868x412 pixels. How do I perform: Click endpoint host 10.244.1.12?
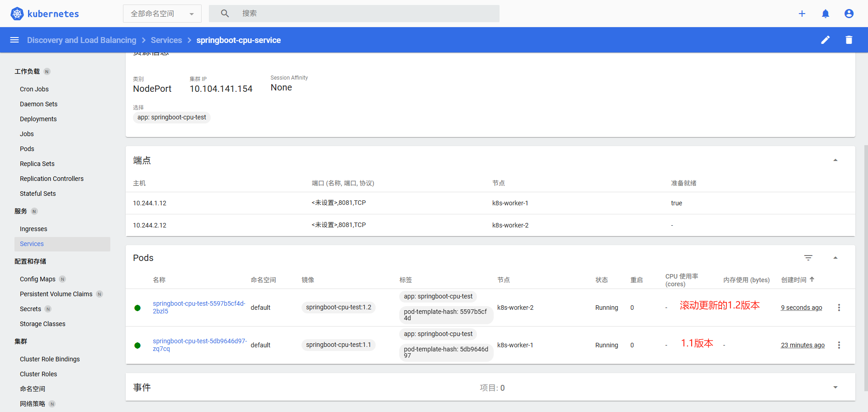[x=150, y=203]
